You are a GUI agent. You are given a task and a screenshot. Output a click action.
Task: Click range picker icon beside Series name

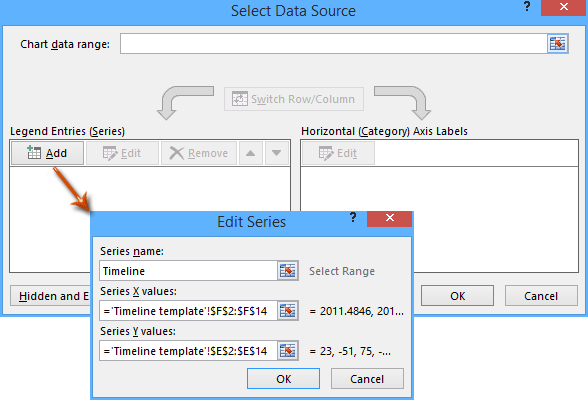click(288, 271)
